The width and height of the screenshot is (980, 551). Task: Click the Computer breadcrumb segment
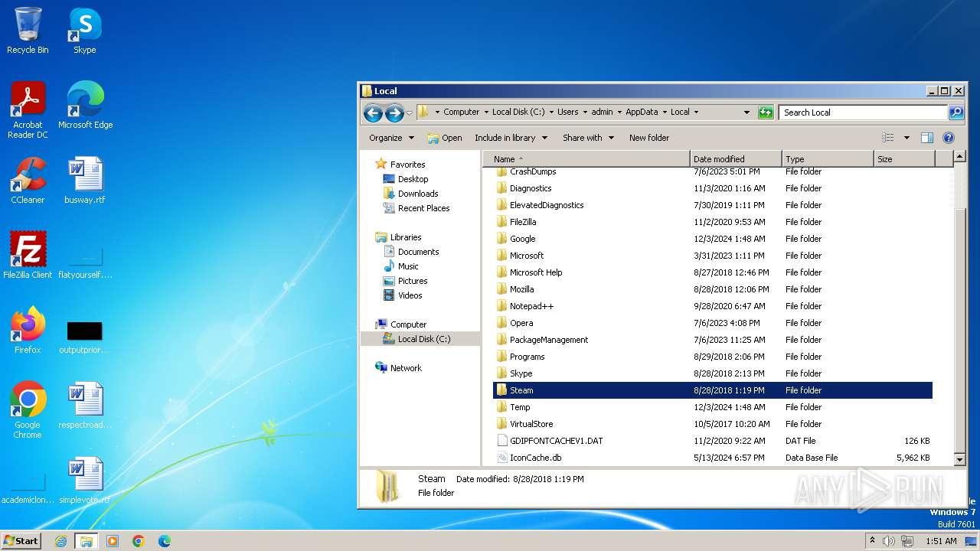(x=461, y=112)
